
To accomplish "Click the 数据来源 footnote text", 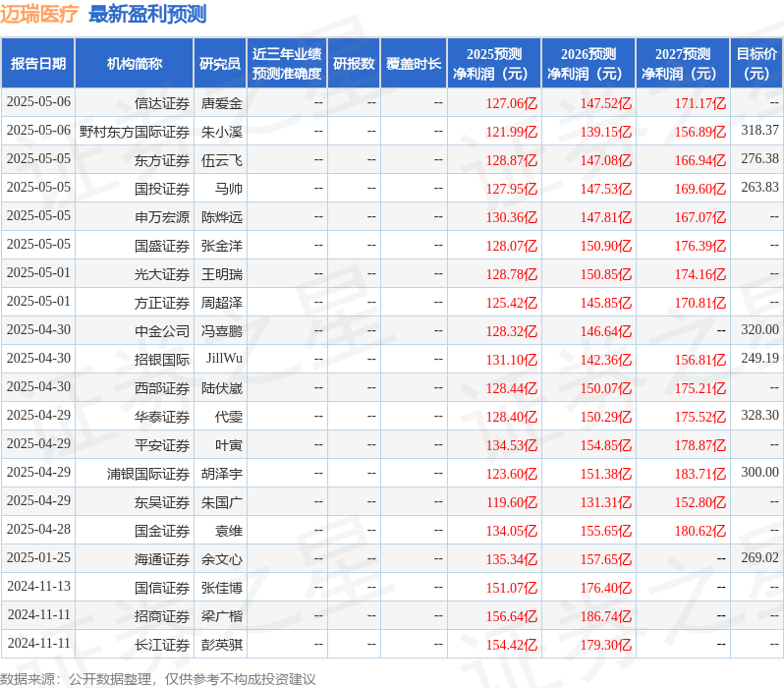I will (158, 679).
